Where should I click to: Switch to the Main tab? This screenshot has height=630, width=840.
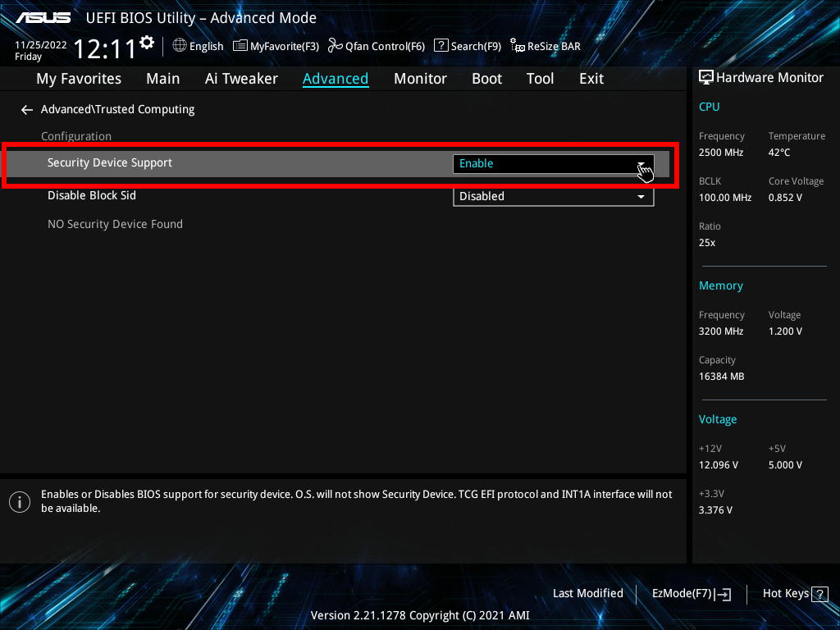click(x=163, y=79)
